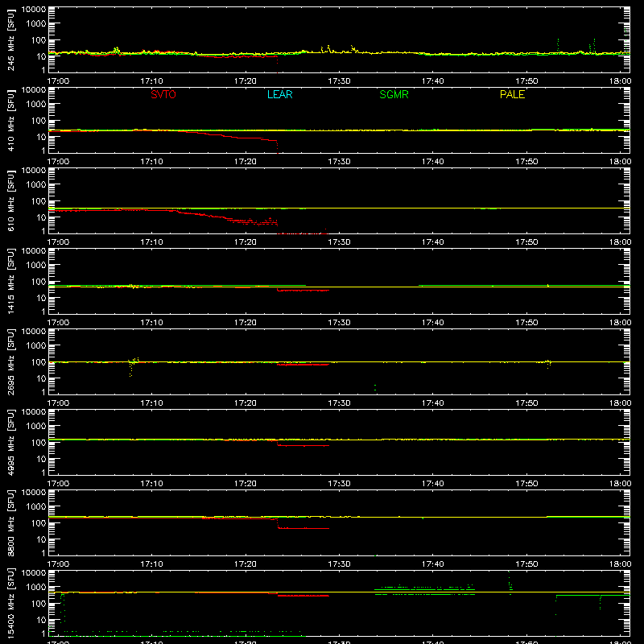
Task: Click the yellow PALE station legend label
Action: [x=512, y=94]
